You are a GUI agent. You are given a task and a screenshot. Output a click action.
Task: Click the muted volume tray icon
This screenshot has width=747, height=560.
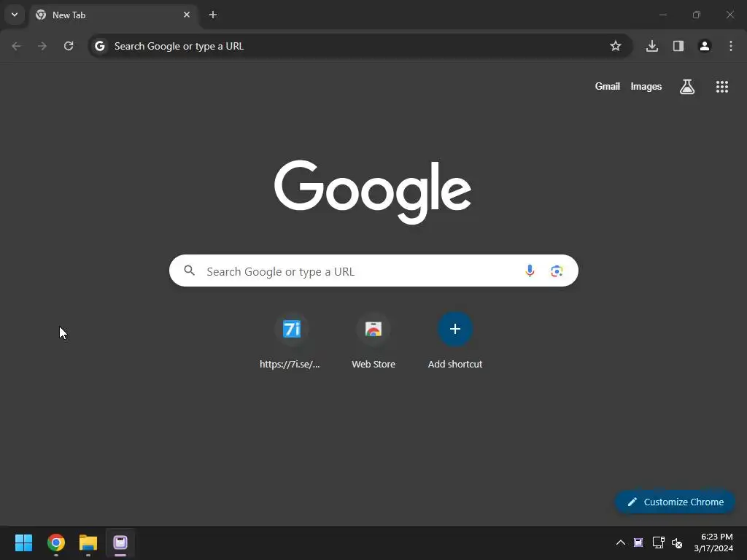677,542
